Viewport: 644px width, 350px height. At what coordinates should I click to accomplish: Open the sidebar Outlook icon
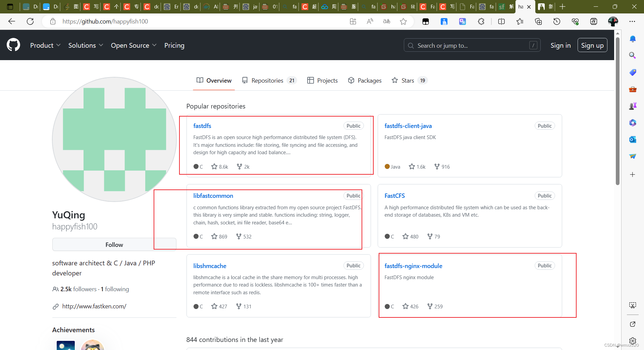pos(633,139)
